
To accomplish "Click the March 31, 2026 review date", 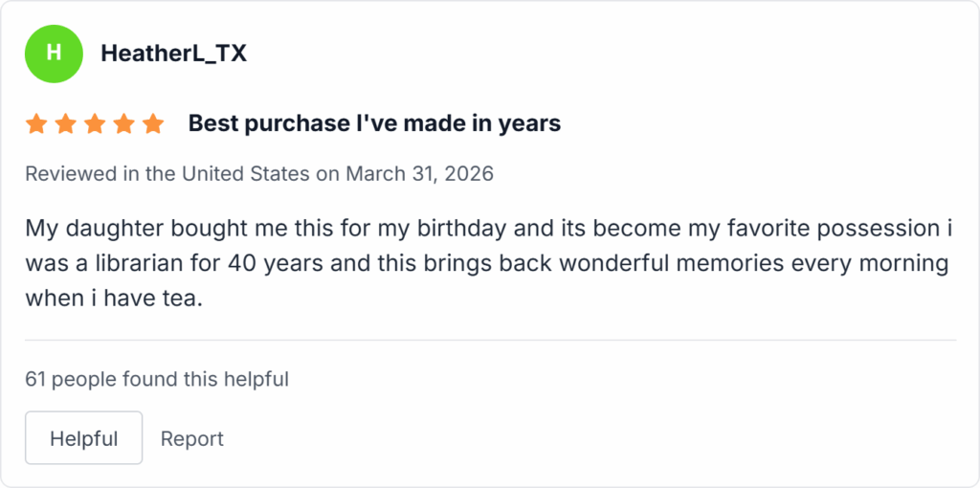I will [x=419, y=174].
